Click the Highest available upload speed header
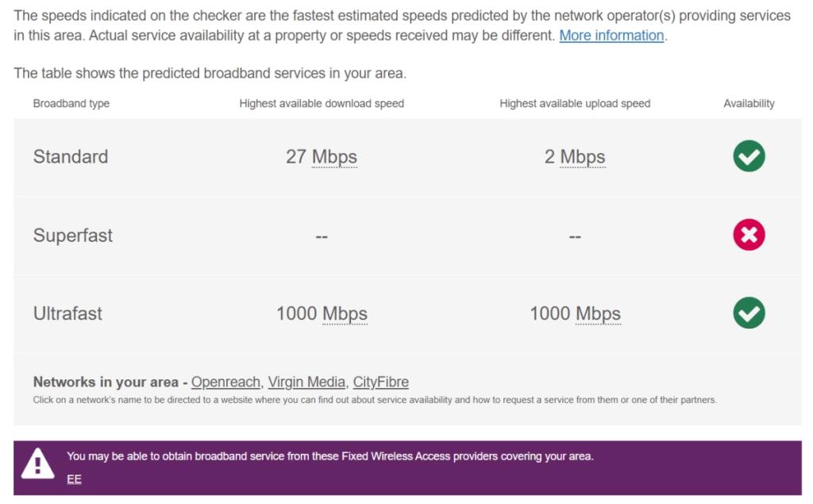Screen dimensions: 813x504 tap(575, 103)
